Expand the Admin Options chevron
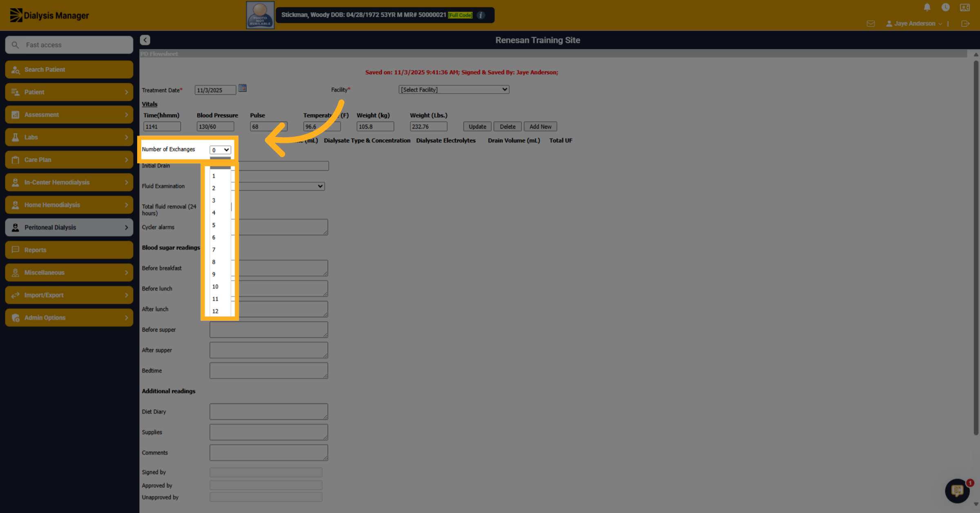The width and height of the screenshot is (980, 513). tap(126, 318)
